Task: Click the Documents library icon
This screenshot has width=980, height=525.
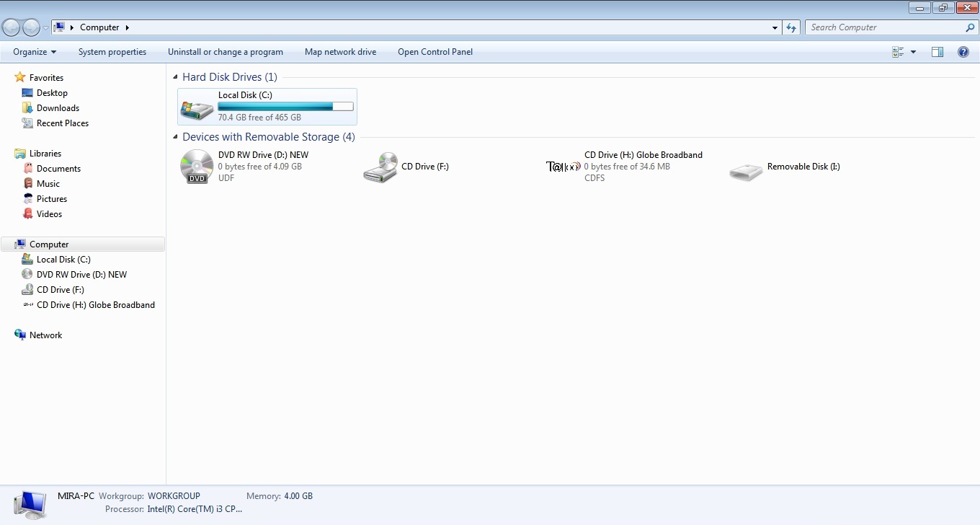Action: click(x=27, y=169)
